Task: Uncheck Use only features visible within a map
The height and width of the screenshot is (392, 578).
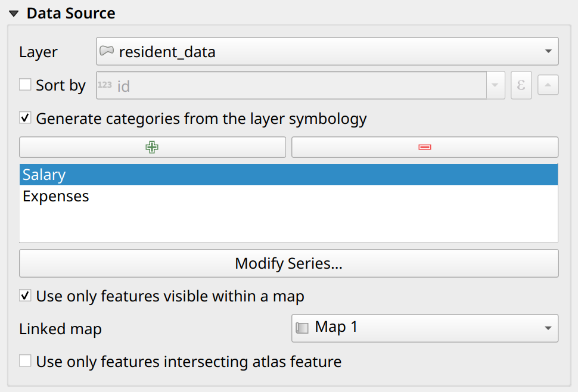Action: pyautogui.click(x=25, y=295)
